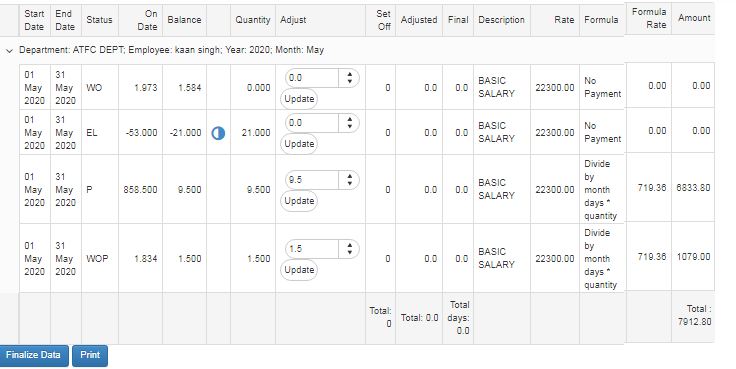Click the Adjust stepper arrows in P row
The height and width of the screenshot is (369, 736).
[x=349, y=180]
